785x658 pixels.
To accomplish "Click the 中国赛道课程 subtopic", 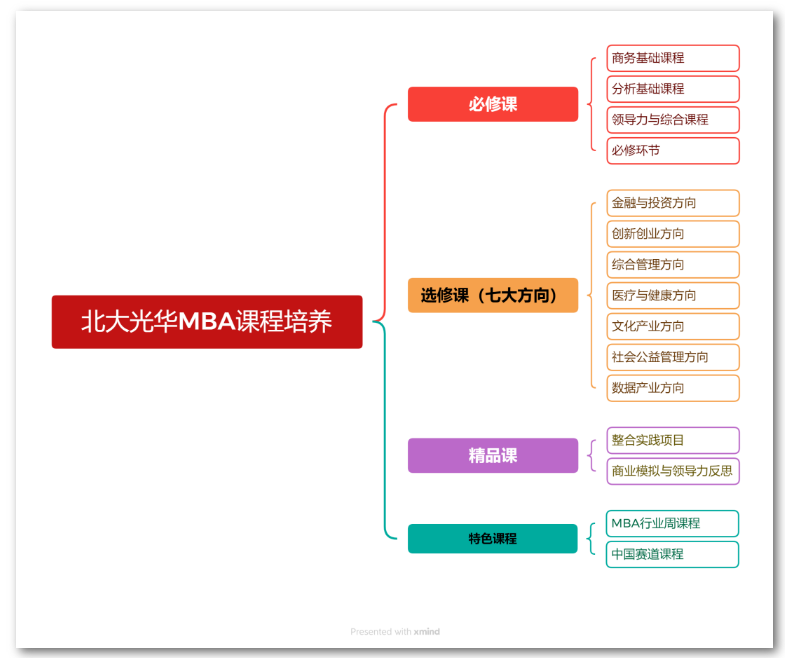I will [x=672, y=554].
